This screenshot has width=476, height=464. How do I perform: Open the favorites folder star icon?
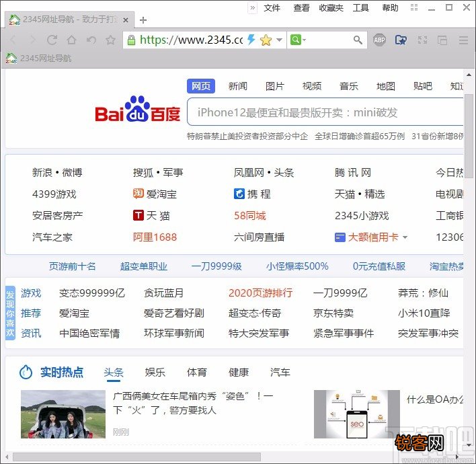[401, 40]
